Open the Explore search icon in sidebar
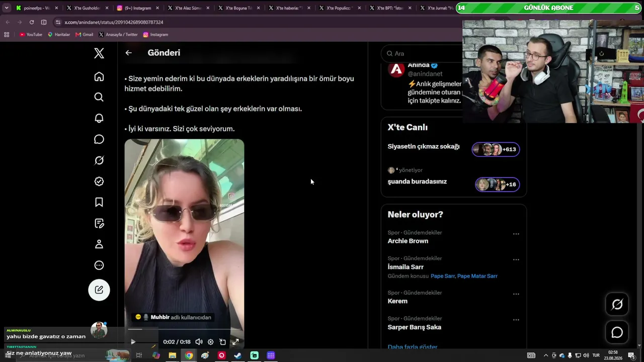644x362 pixels. (x=99, y=97)
